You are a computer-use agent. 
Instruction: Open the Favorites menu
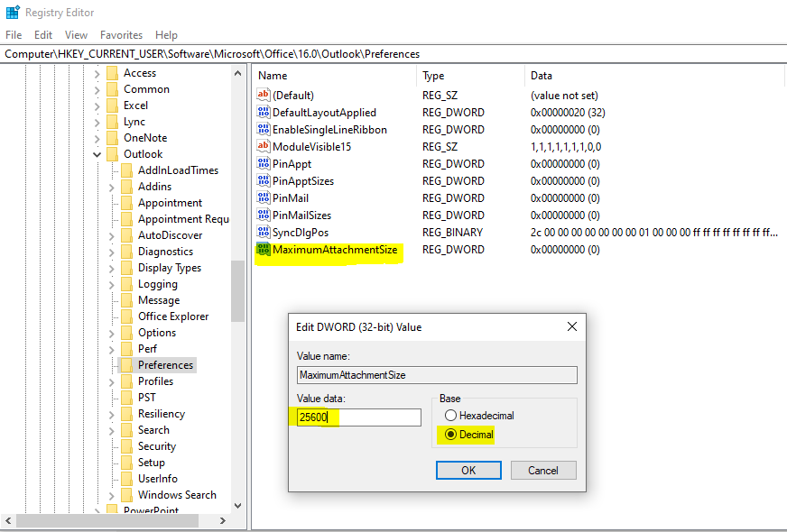click(121, 35)
